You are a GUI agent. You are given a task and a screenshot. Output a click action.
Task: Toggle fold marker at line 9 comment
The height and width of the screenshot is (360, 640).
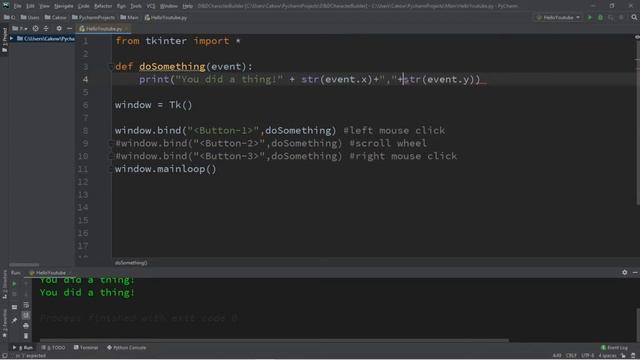tap(111, 143)
